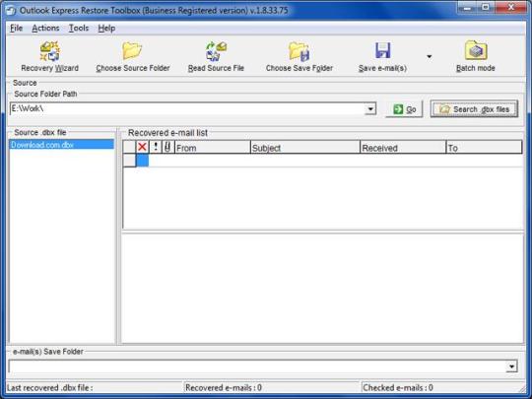Click Last recovered .dbx file status text

pos(50,387)
